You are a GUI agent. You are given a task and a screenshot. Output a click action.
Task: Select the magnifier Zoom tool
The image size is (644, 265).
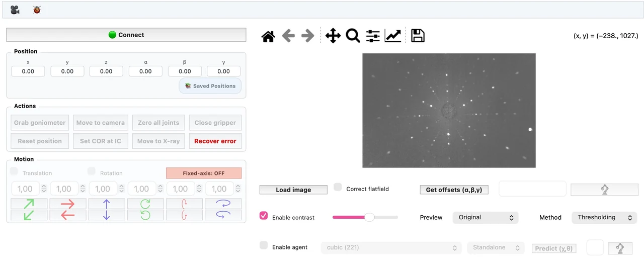pos(353,36)
